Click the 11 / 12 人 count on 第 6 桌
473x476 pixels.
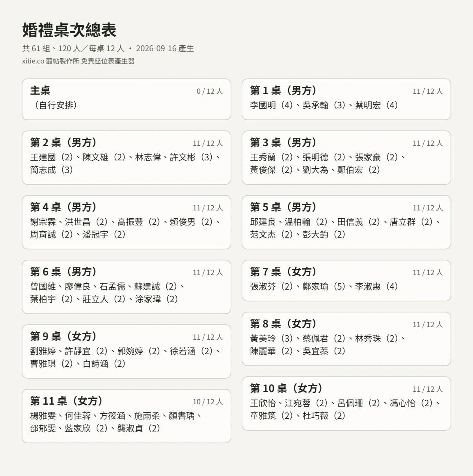[x=208, y=273]
